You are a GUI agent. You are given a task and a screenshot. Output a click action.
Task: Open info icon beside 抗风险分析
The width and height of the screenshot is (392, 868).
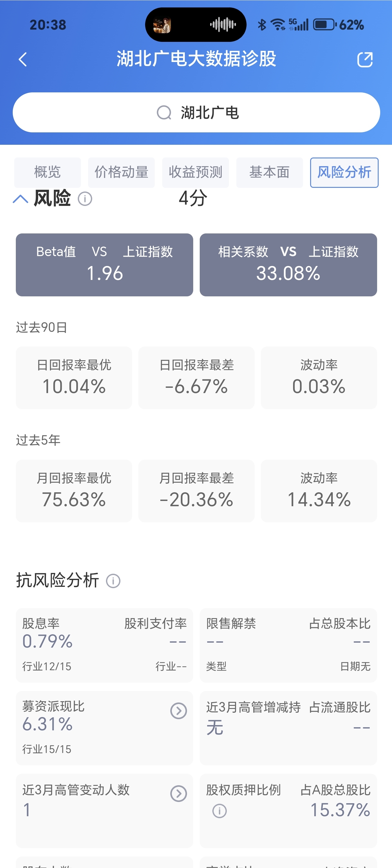113,581
